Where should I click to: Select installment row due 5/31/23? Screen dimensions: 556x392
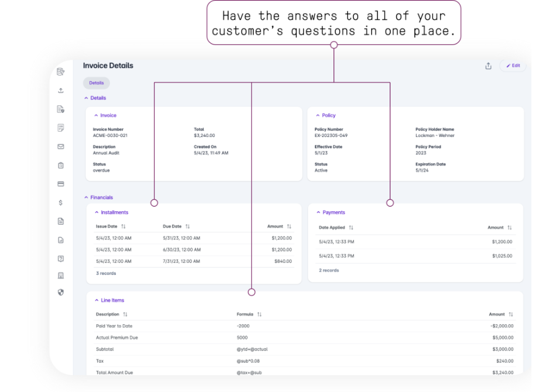click(x=194, y=238)
